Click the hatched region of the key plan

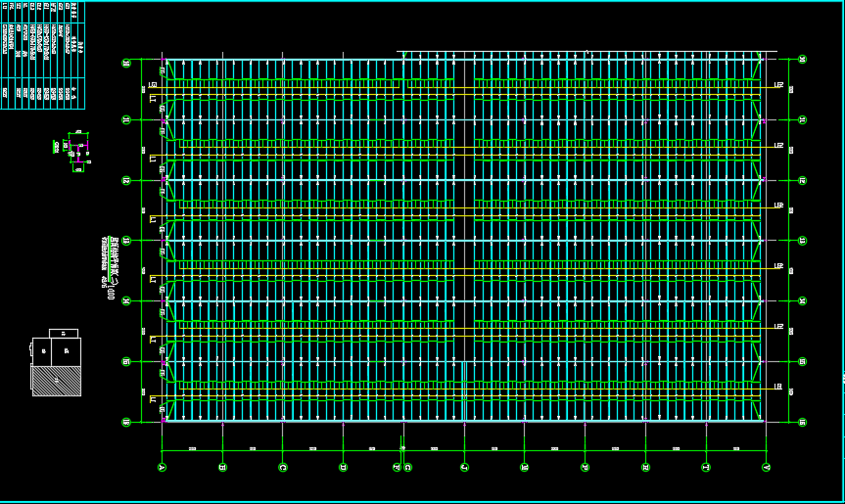click(x=56, y=381)
